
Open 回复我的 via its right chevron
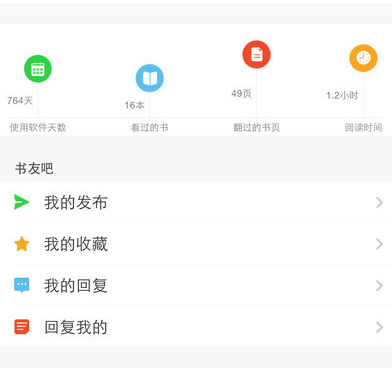click(x=379, y=327)
